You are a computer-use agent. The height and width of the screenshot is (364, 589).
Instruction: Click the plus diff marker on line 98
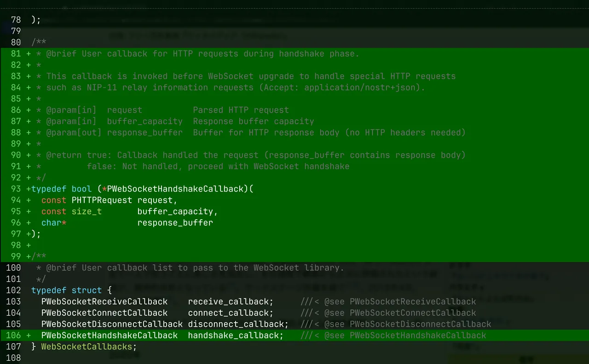pos(29,245)
